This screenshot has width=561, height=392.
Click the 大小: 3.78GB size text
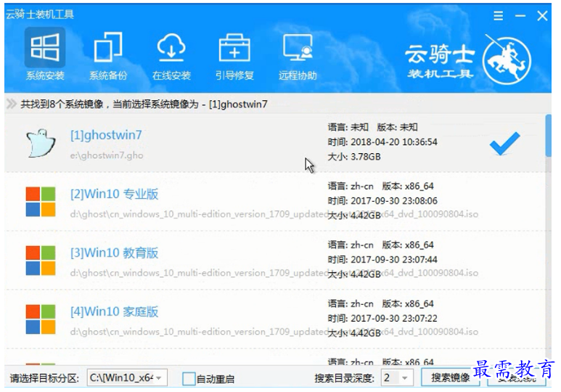(x=354, y=157)
